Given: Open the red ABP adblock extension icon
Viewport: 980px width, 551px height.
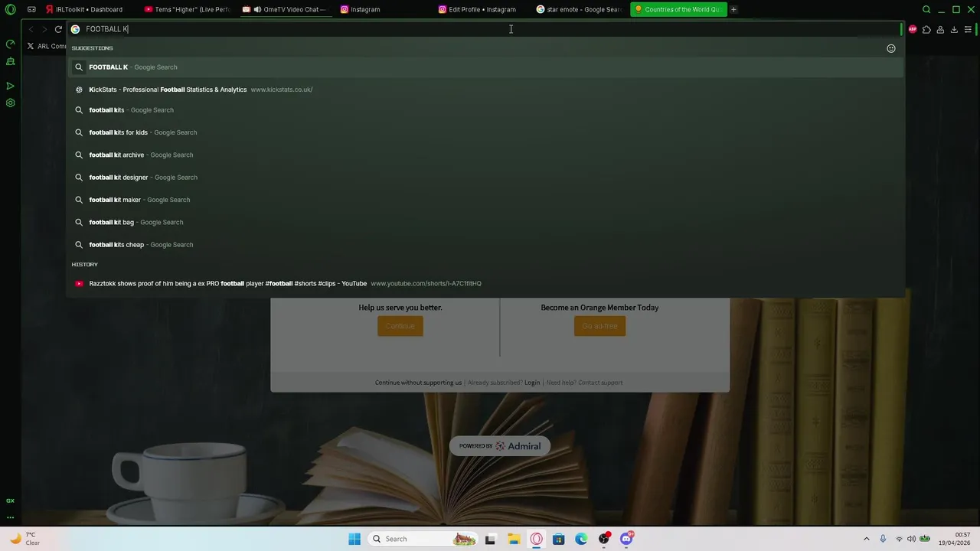Looking at the screenshot, I should click(913, 29).
